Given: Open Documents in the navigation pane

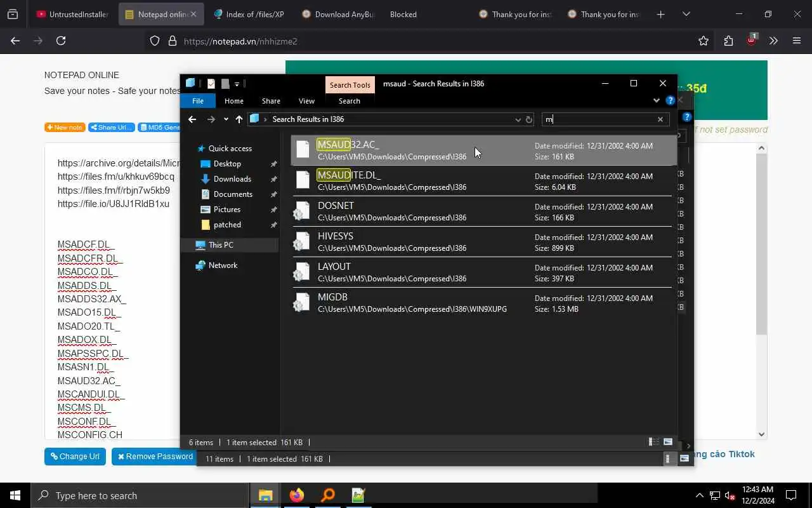Looking at the screenshot, I should pos(233,194).
